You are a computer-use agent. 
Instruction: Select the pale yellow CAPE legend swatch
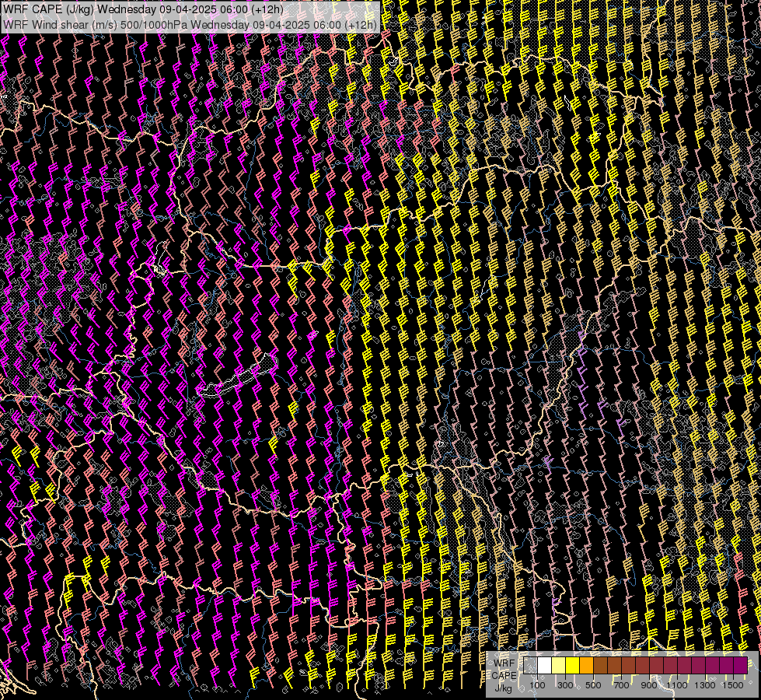558,665
